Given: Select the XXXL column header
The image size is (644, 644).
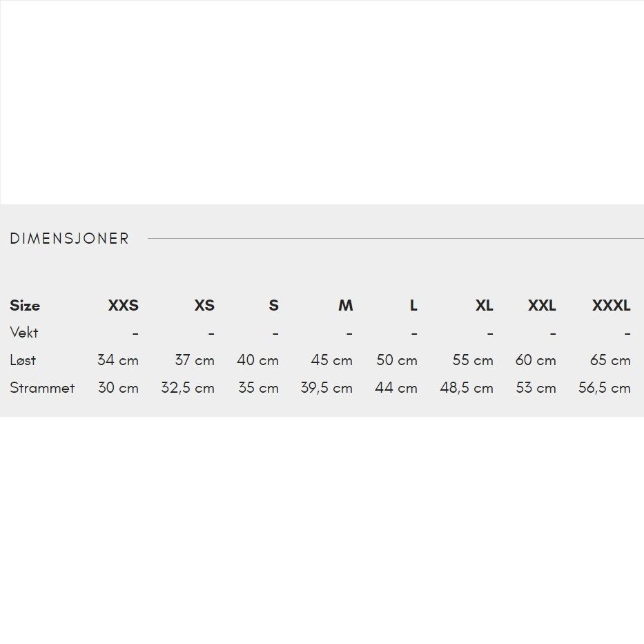Looking at the screenshot, I should click(611, 306).
